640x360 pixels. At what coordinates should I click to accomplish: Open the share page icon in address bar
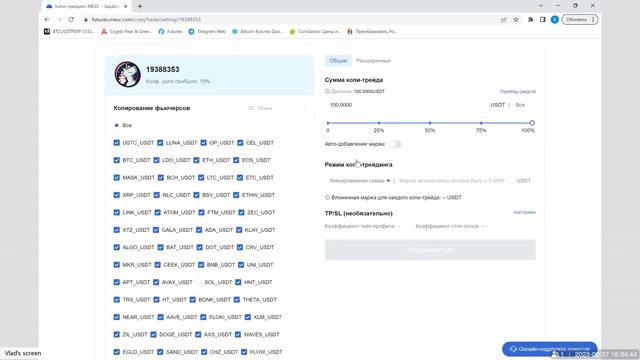tap(504, 20)
